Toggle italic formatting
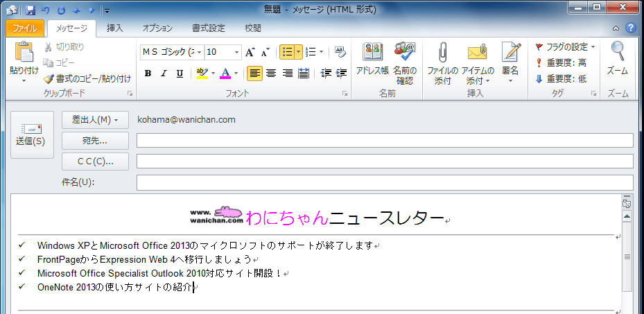The width and height of the screenshot is (644, 314). [164, 73]
